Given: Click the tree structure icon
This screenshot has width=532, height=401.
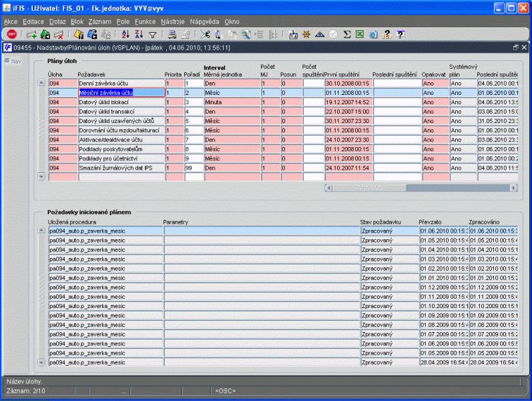Looking at the screenshot, I should [x=273, y=34].
